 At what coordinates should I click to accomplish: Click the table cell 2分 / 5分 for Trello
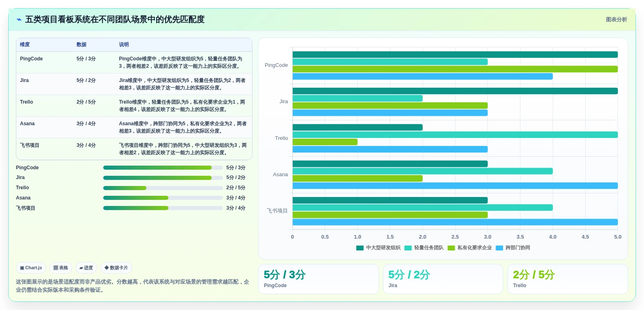point(86,102)
